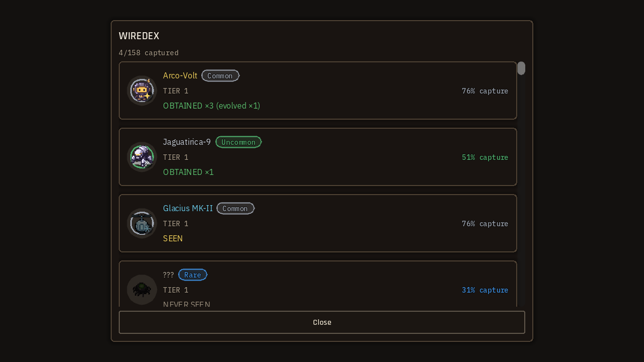Image resolution: width=644 pixels, height=362 pixels.
Task: Click the 4/158 captured counter
Action: pyautogui.click(x=148, y=53)
